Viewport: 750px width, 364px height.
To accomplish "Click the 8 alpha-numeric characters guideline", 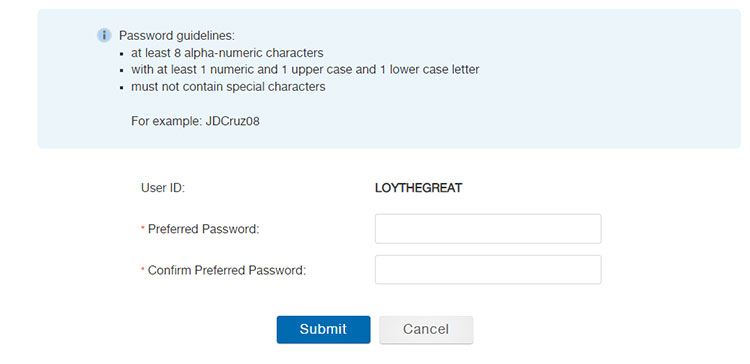I will tap(227, 53).
